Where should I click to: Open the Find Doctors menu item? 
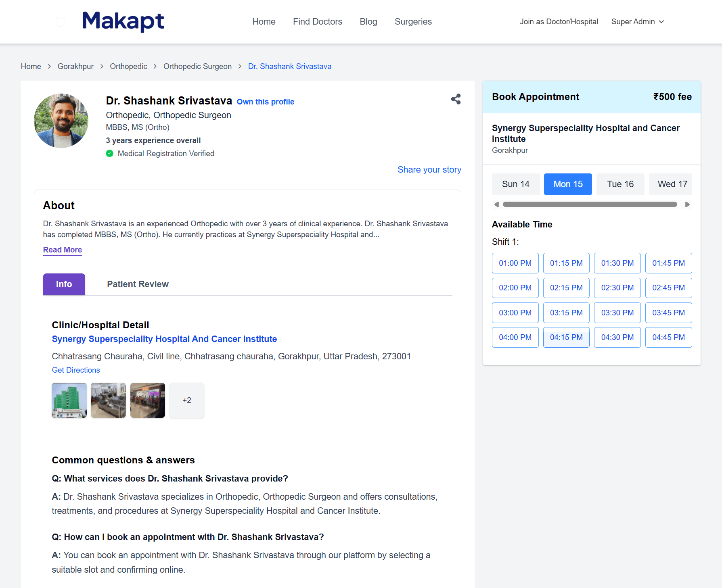pyautogui.click(x=317, y=21)
